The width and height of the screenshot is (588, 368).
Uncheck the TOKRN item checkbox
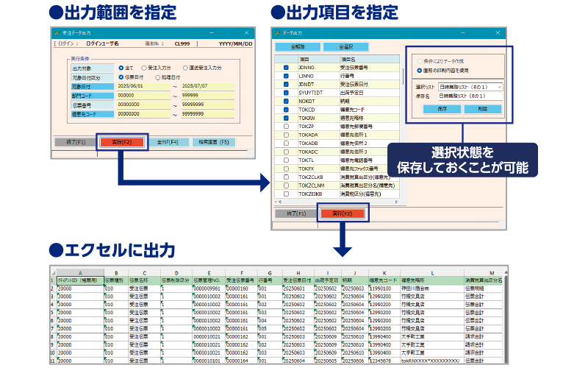tap(286, 118)
